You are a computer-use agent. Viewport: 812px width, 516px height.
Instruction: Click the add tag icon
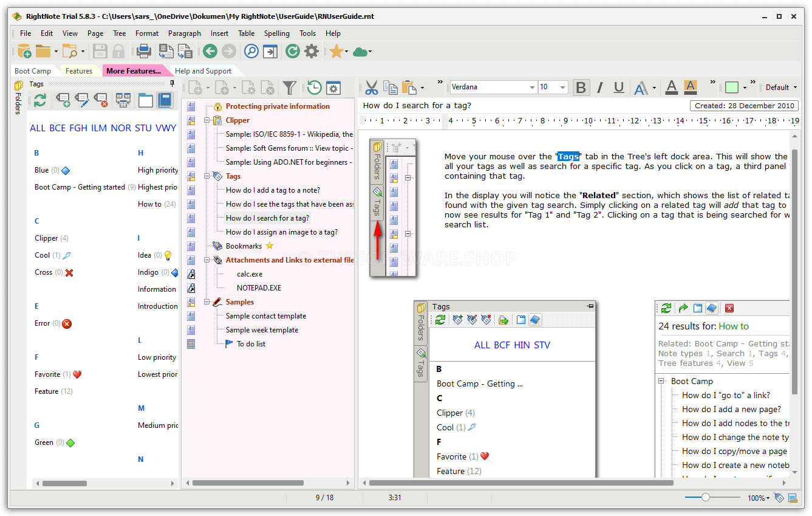[x=63, y=100]
